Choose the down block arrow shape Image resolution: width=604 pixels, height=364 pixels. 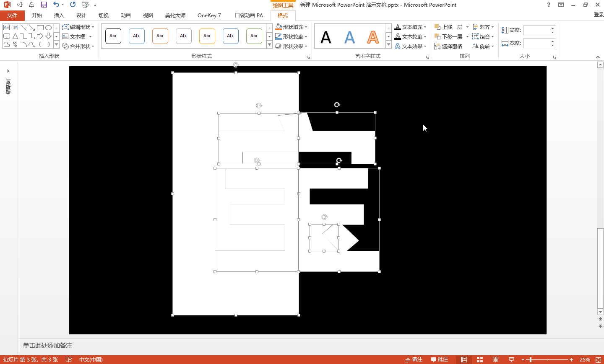[x=49, y=36]
